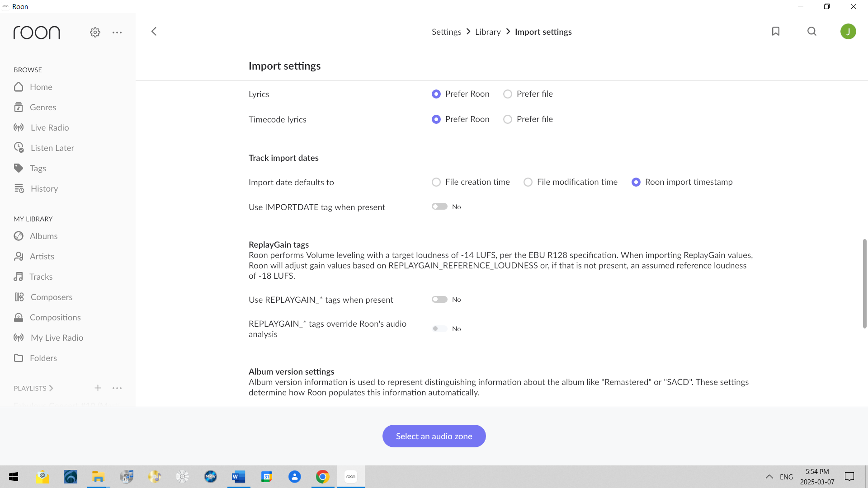
Task: Enable Use IMPORTDATE tag when present
Action: (x=439, y=206)
